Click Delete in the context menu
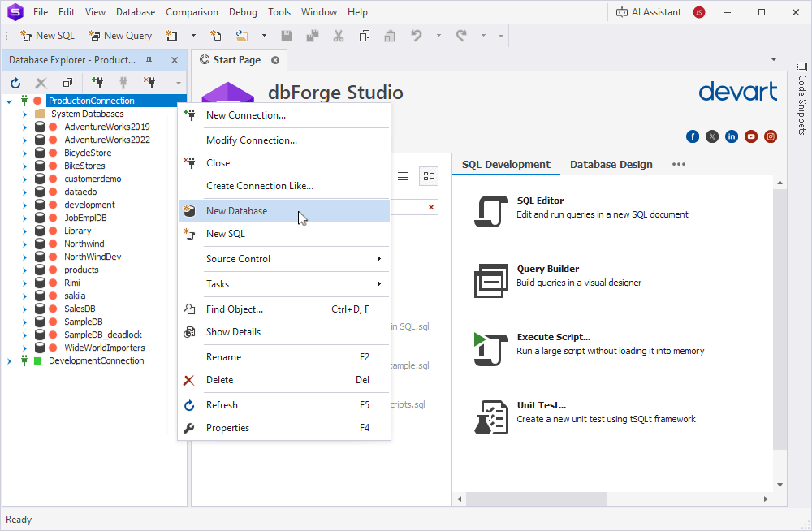Image resolution: width=812 pixels, height=531 pixels. (x=283, y=380)
